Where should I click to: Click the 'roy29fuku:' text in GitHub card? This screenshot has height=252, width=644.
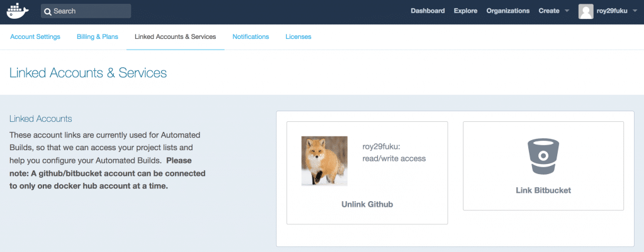(380, 146)
